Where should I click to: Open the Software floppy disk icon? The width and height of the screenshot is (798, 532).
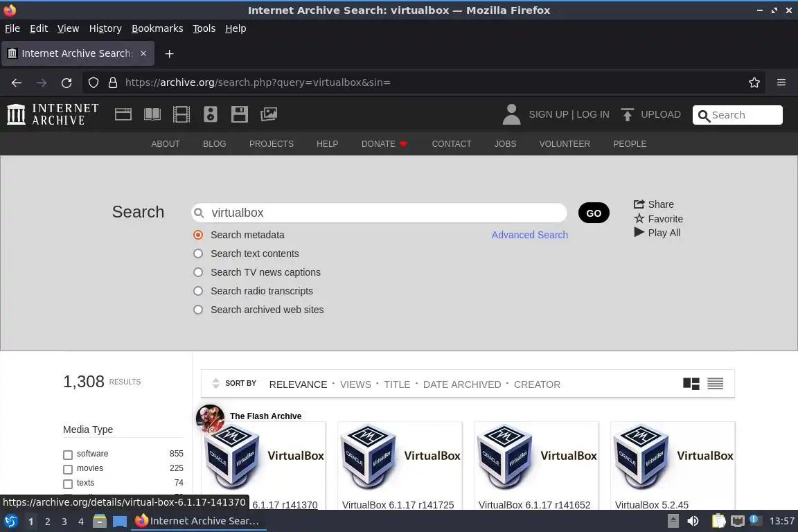click(239, 114)
